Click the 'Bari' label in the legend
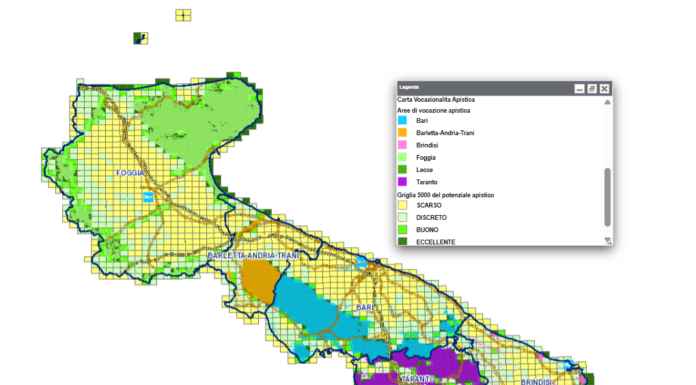 pos(422,121)
